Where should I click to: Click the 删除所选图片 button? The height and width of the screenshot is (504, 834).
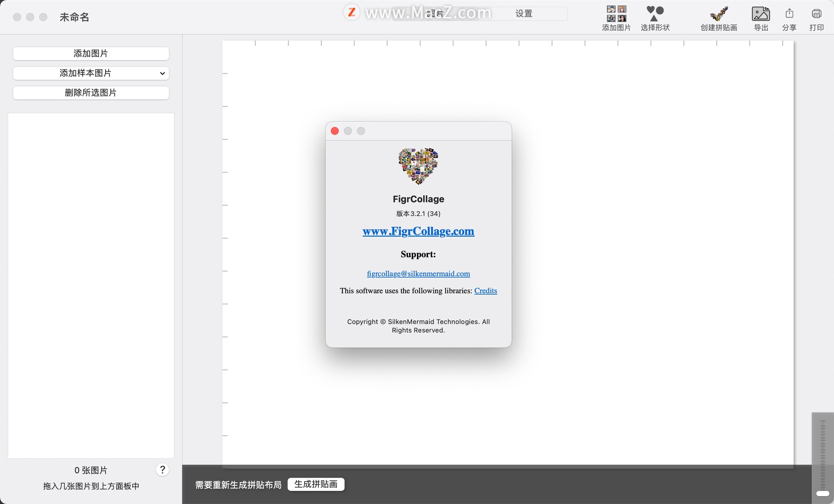91,92
